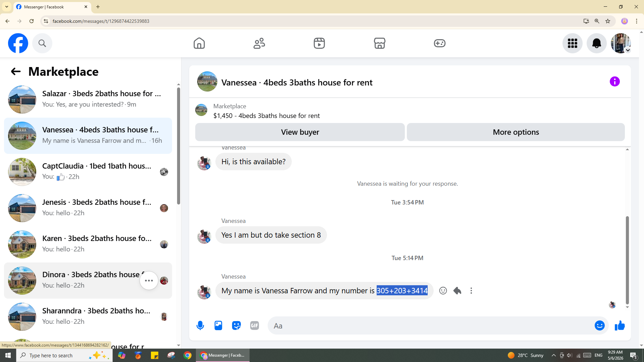This screenshot has width=644, height=362.
Task: Click the conversation list scrollbar
Action: (178, 146)
